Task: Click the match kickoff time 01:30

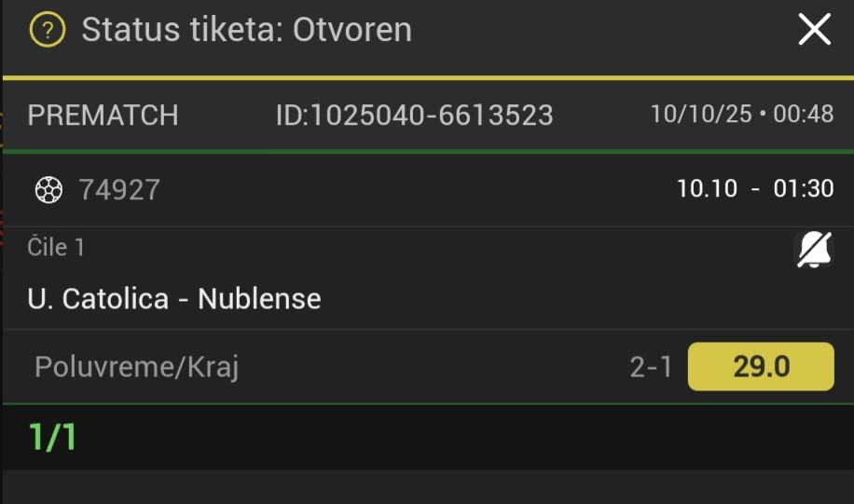Action: point(804,189)
